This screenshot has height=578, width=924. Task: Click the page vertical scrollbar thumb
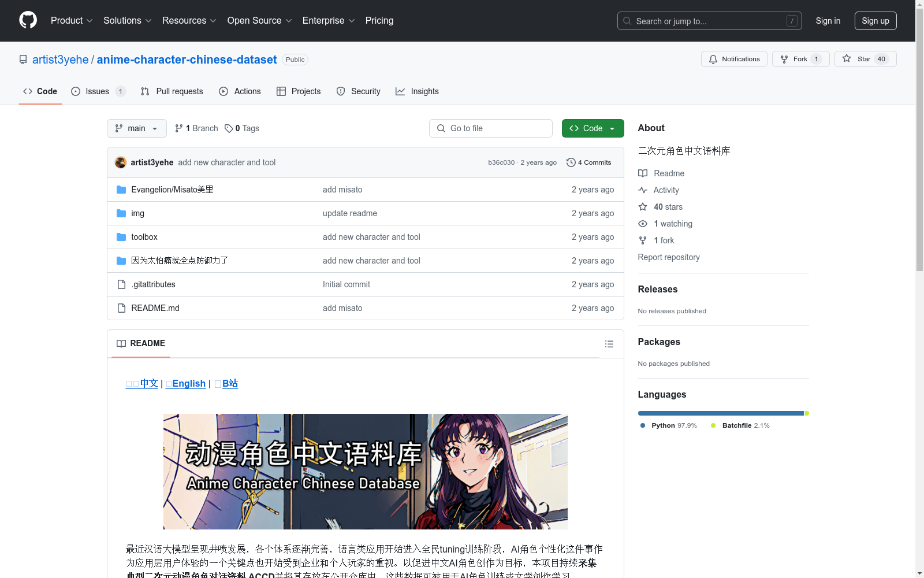coord(919,139)
